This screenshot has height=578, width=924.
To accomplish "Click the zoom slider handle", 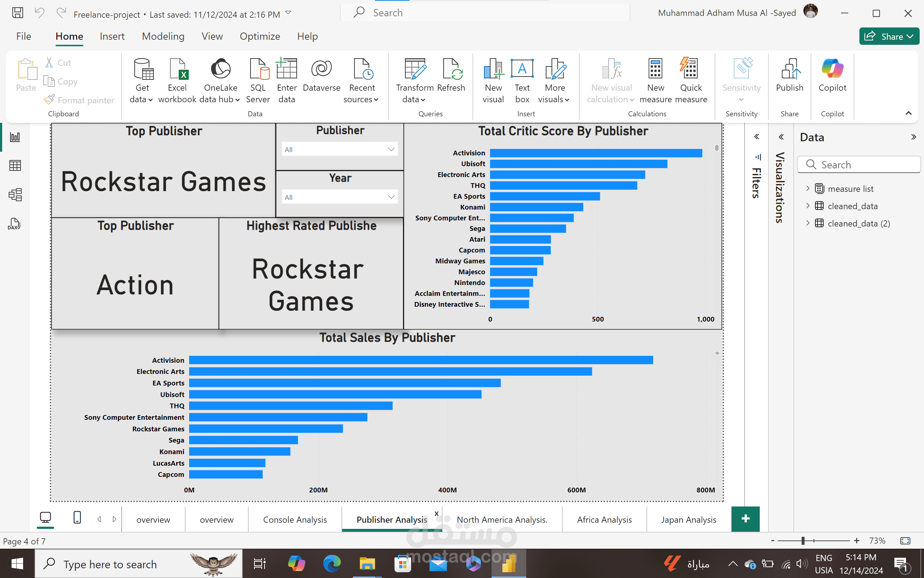I will pos(803,540).
